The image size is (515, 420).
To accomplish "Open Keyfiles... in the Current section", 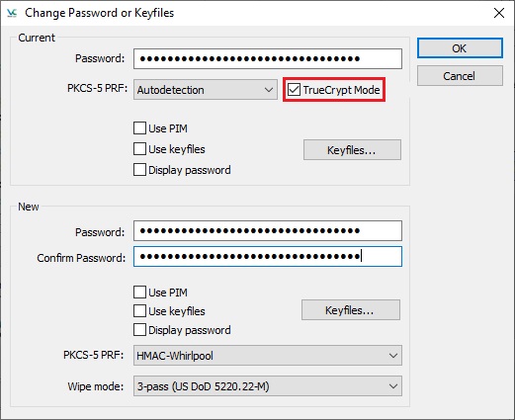I will click(x=352, y=150).
